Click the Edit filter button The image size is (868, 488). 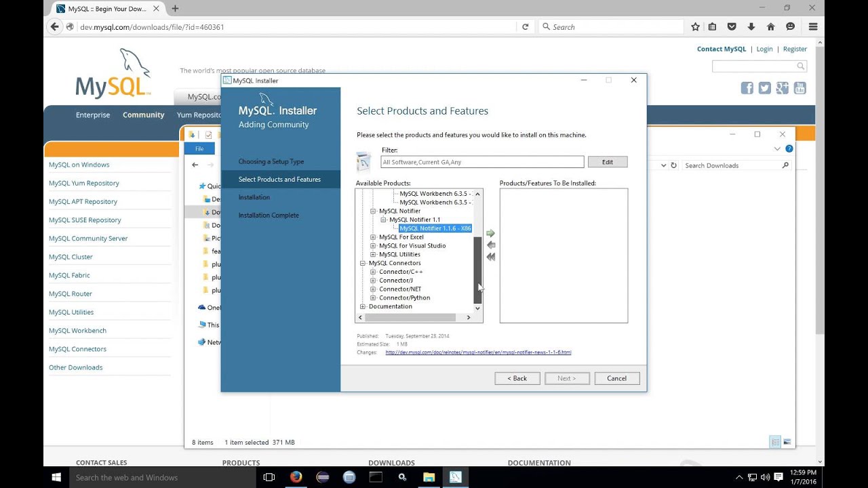pyautogui.click(x=608, y=162)
